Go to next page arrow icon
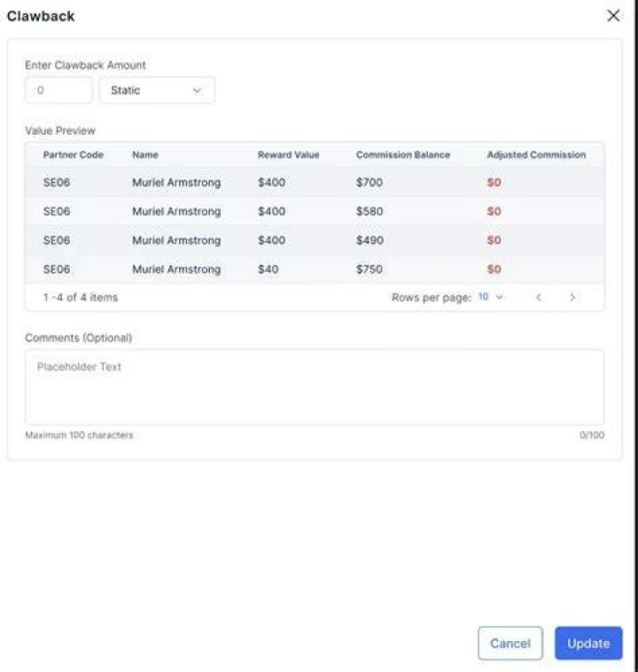 coord(572,297)
